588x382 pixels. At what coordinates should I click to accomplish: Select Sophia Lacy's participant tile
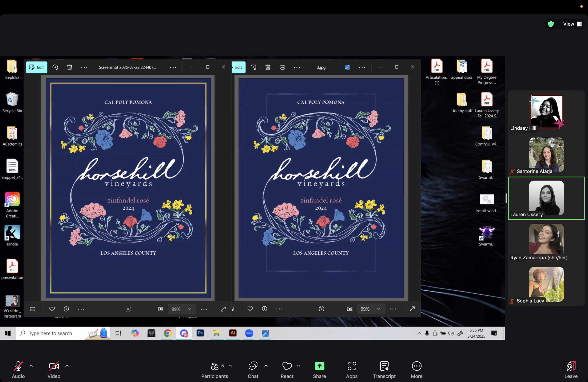(546, 285)
